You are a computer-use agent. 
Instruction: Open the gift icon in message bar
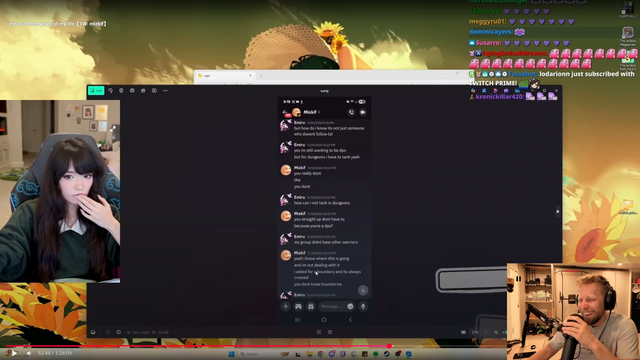[311, 306]
